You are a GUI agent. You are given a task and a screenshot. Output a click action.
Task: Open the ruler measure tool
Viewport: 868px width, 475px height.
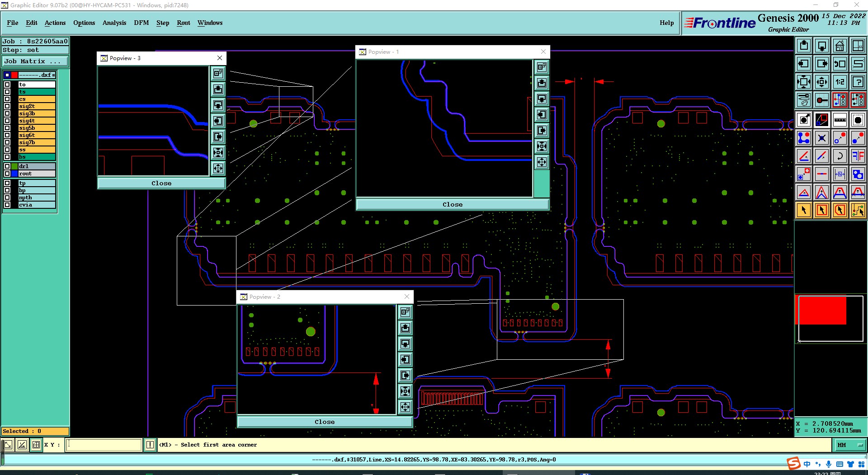click(840, 120)
